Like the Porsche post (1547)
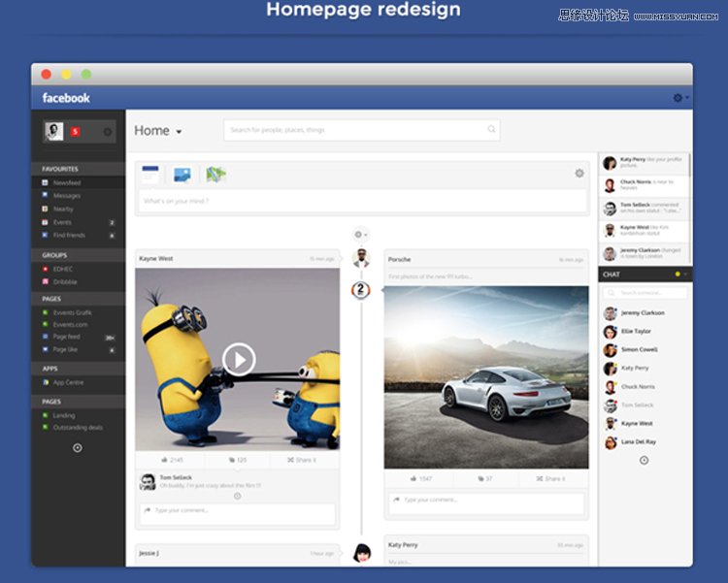 421,478
